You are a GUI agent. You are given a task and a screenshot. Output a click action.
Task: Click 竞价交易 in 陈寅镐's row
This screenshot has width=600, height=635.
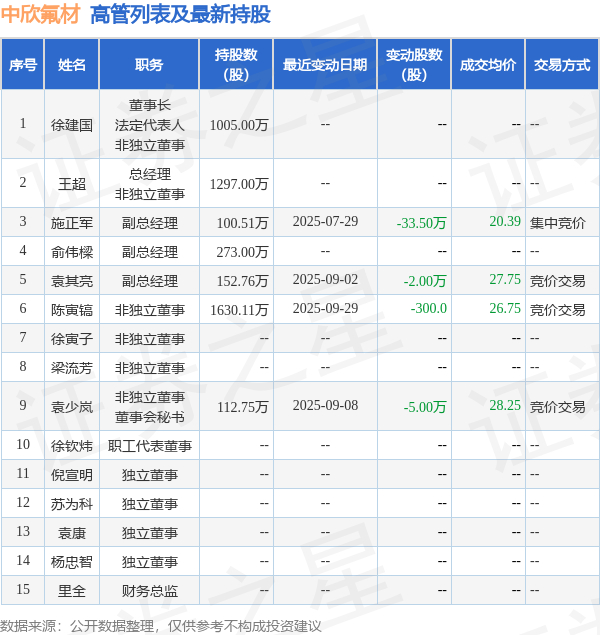pyautogui.click(x=557, y=310)
